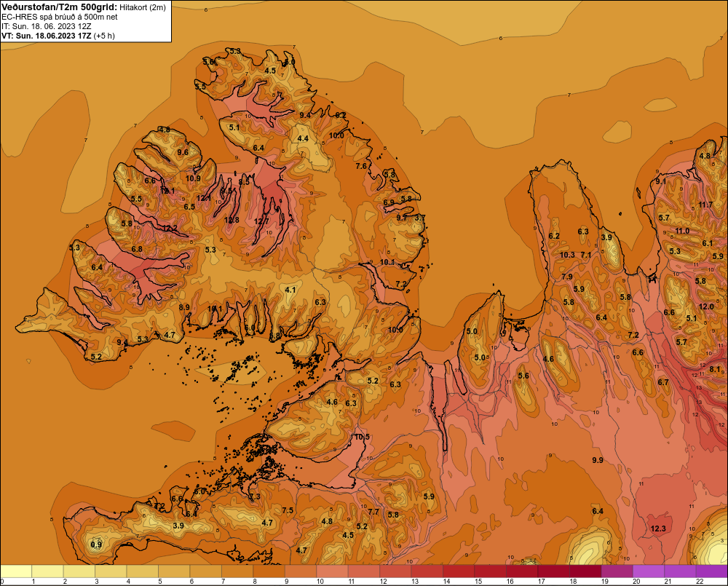The height and width of the screenshot is (586, 728).
Task: Click the 'VT: Sun. 18.06.2023 17Z' line
Action: [x=47, y=36]
